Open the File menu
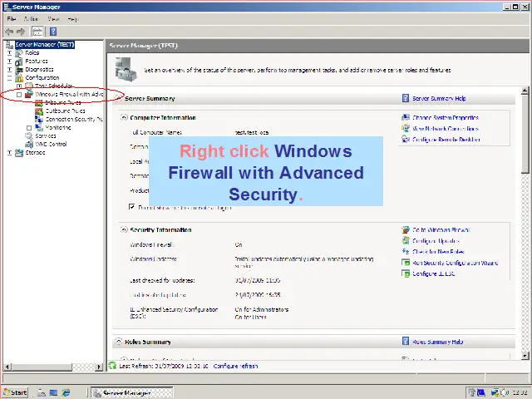This screenshot has width=532, height=399. point(11,19)
